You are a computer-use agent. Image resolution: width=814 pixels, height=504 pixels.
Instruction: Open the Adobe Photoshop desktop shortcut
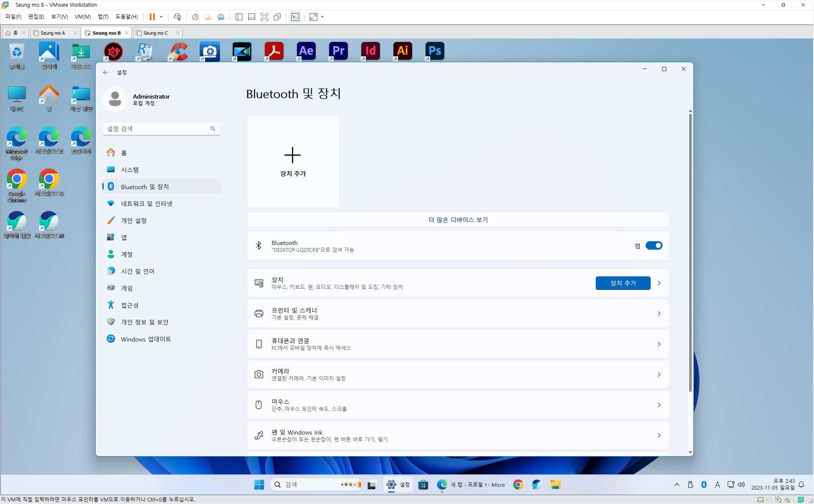point(434,51)
